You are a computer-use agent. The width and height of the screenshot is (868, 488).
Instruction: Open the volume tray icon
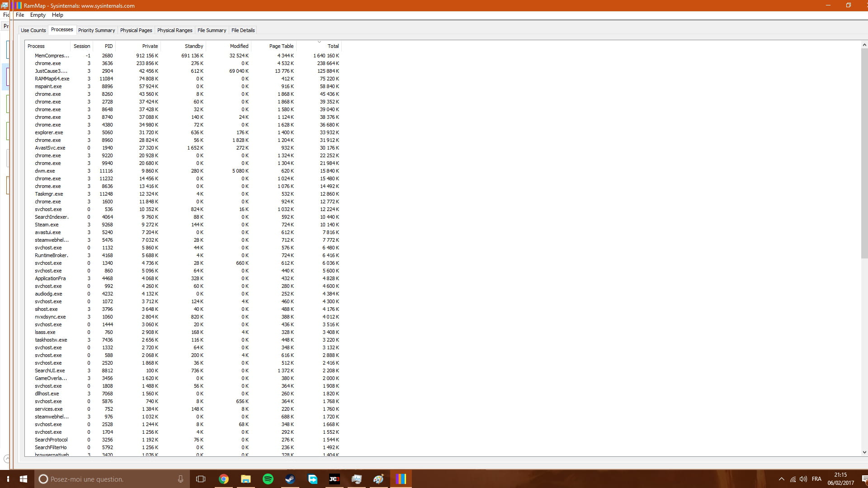tap(803, 479)
